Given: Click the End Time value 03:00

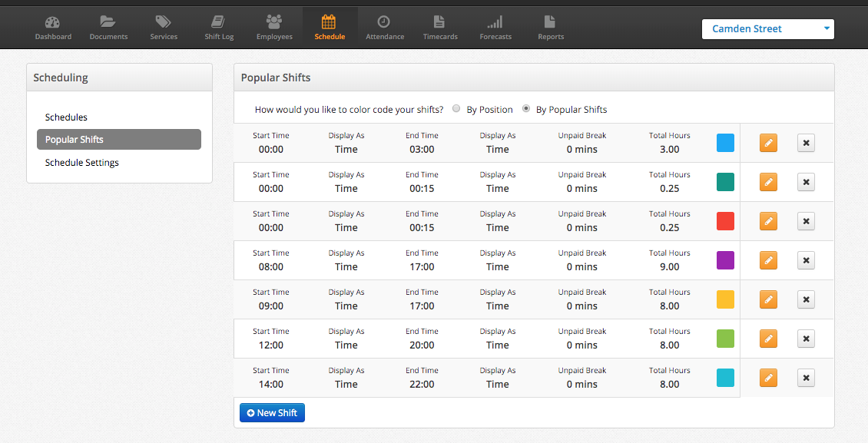Looking at the screenshot, I should [422, 149].
